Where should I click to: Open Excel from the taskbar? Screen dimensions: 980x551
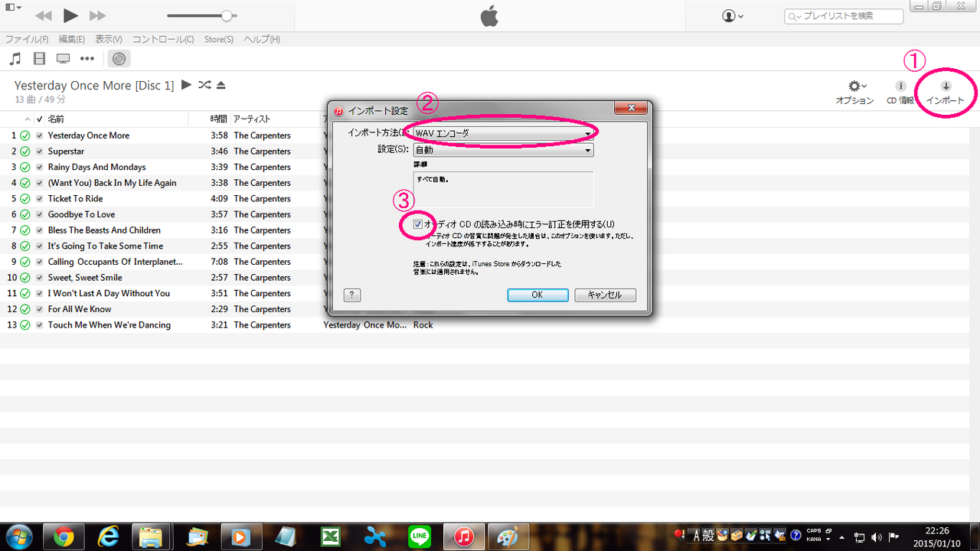[x=330, y=537]
